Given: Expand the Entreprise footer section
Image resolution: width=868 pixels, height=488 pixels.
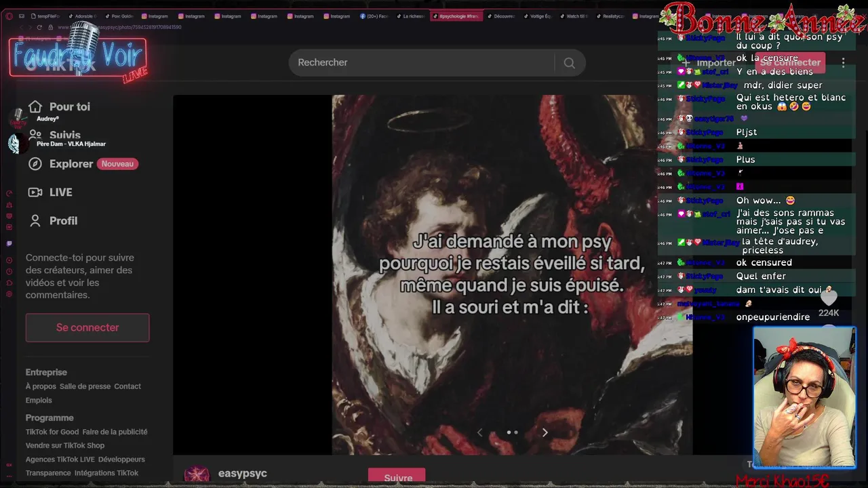Looking at the screenshot, I should [x=46, y=372].
